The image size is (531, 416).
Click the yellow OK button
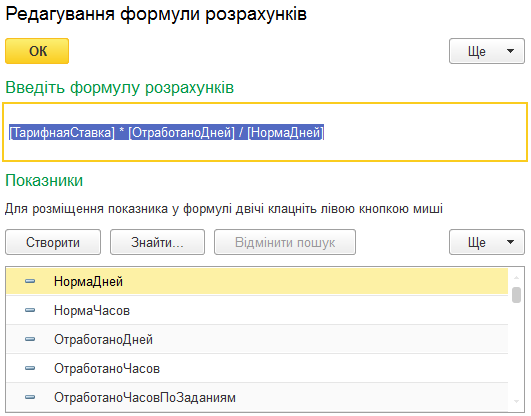[37, 51]
